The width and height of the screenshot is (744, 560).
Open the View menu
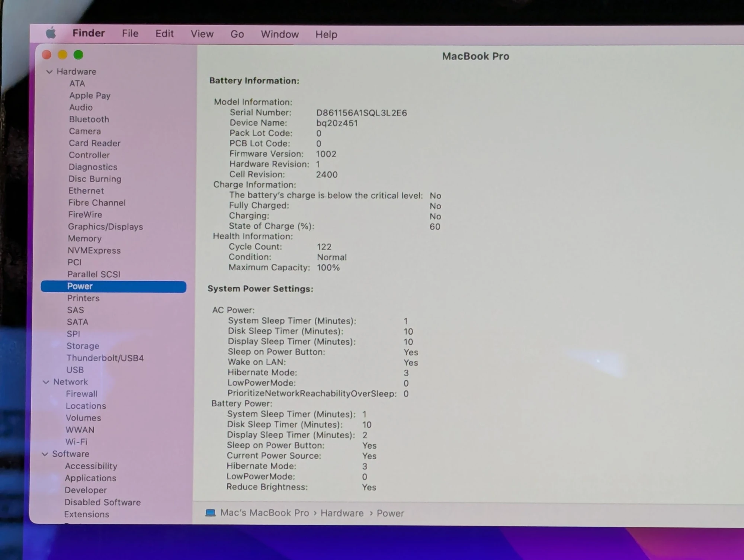coord(202,34)
